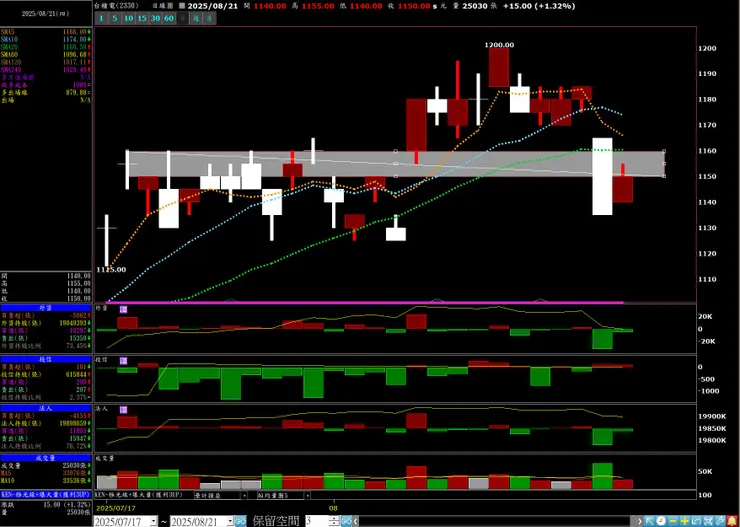This screenshot has width=740, height=527.
Task: Click the 保留空間 number input field
Action: point(317,521)
